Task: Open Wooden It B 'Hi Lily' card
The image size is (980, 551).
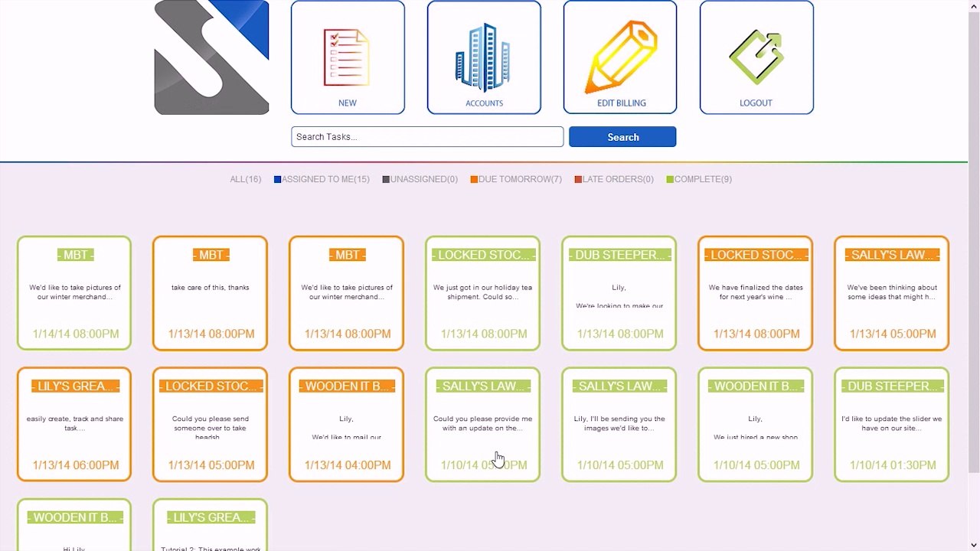Action: [x=74, y=525]
